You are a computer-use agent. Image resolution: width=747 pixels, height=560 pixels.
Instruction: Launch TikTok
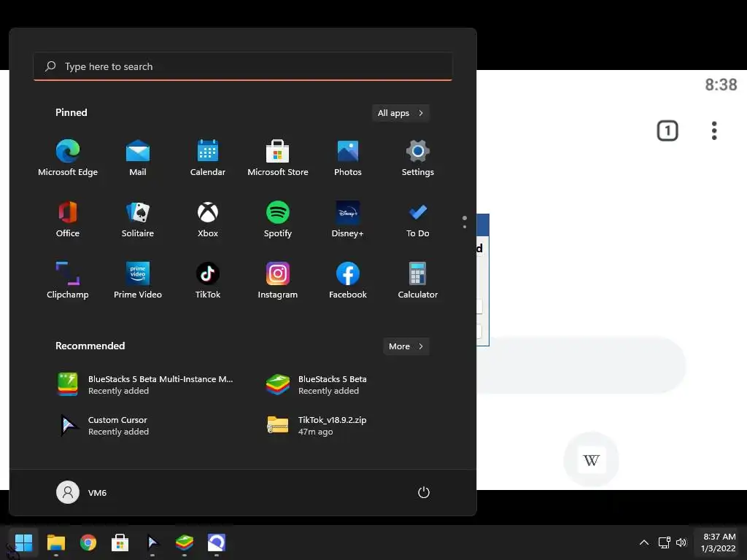(x=208, y=281)
